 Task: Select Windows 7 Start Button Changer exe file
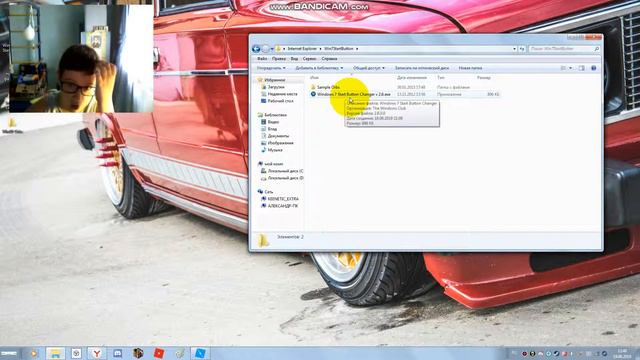pyautogui.click(x=350, y=94)
